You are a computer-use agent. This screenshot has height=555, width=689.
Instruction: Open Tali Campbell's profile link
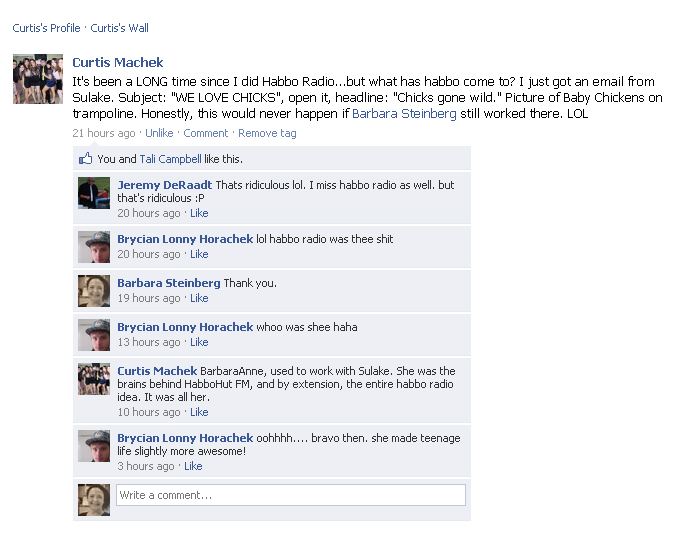170,159
